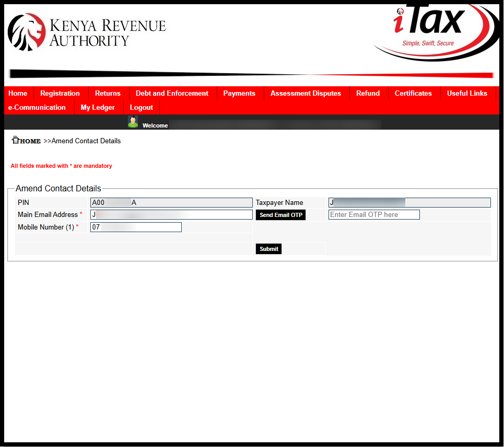
Task: Click Logout to sign out
Action: [x=141, y=107]
